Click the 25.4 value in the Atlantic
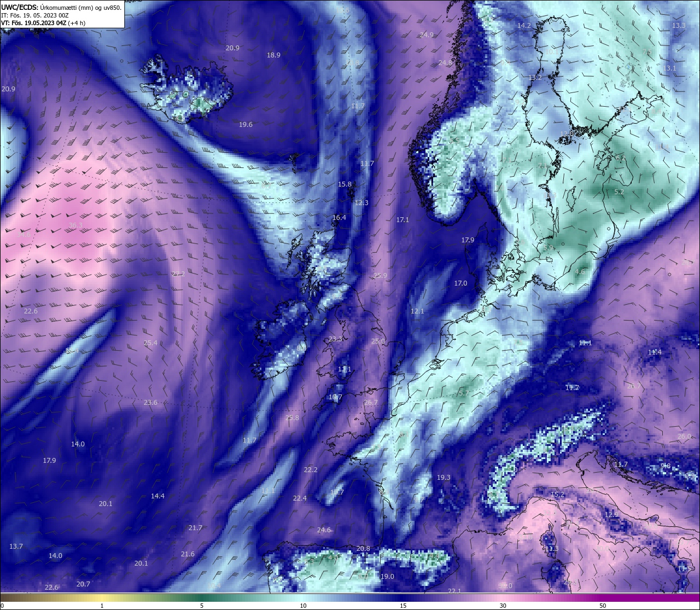700x610 pixels. click(150, 344)
